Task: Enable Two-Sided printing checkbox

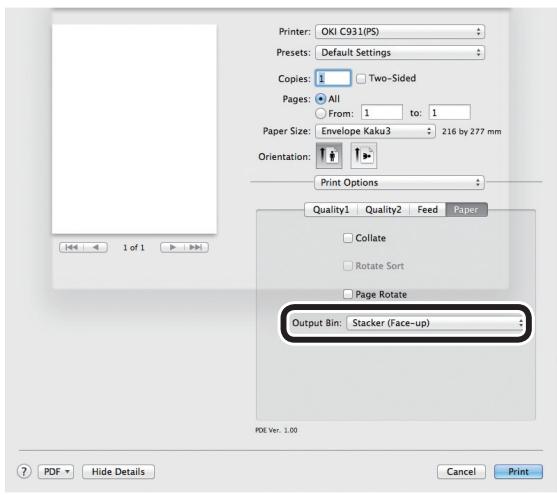Action: [361, 79]
